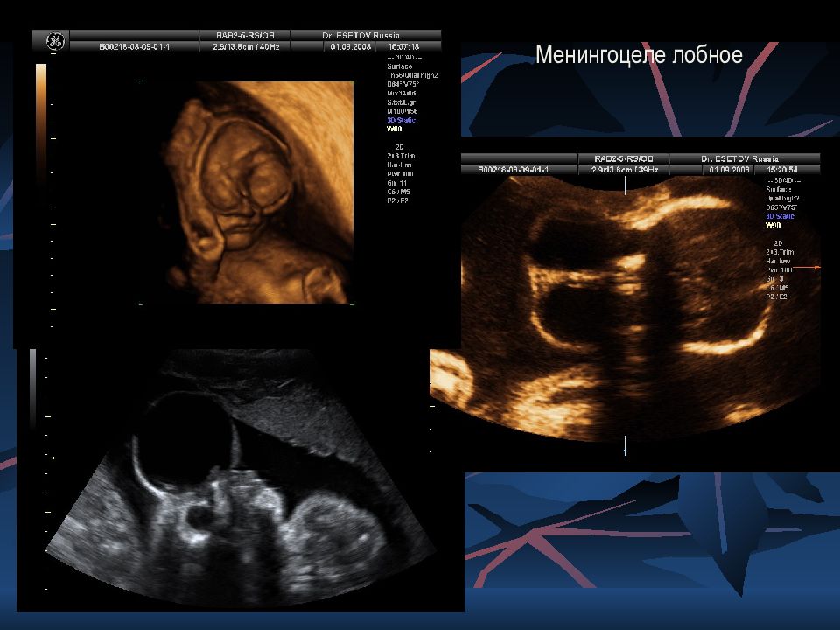
Task: Select date "01.09.2008" beside time 15:20:54
Action: pos(730,170)
